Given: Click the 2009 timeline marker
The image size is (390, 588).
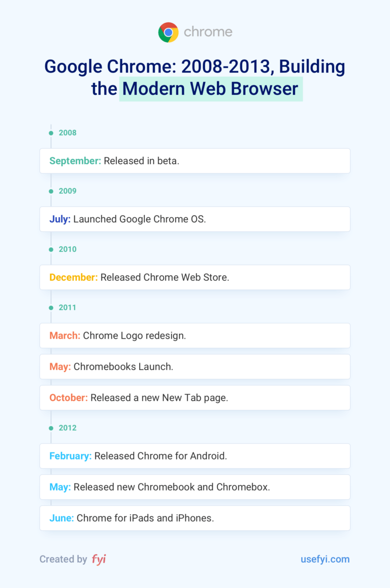Looking at the screenshot, I should [x=51, y=191].
